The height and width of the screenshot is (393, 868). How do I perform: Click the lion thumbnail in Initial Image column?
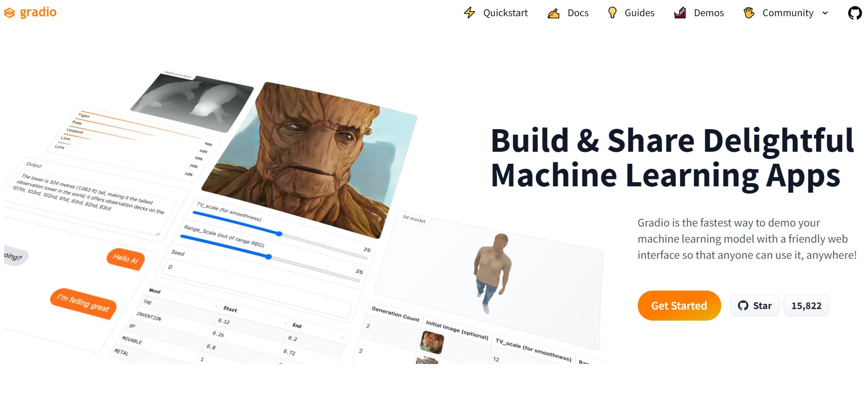pos(432,343)
